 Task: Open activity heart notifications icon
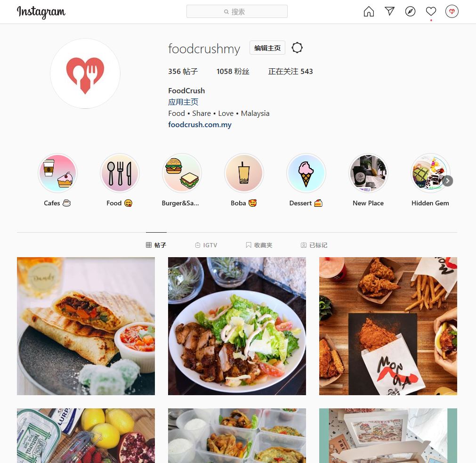[431, 11]
